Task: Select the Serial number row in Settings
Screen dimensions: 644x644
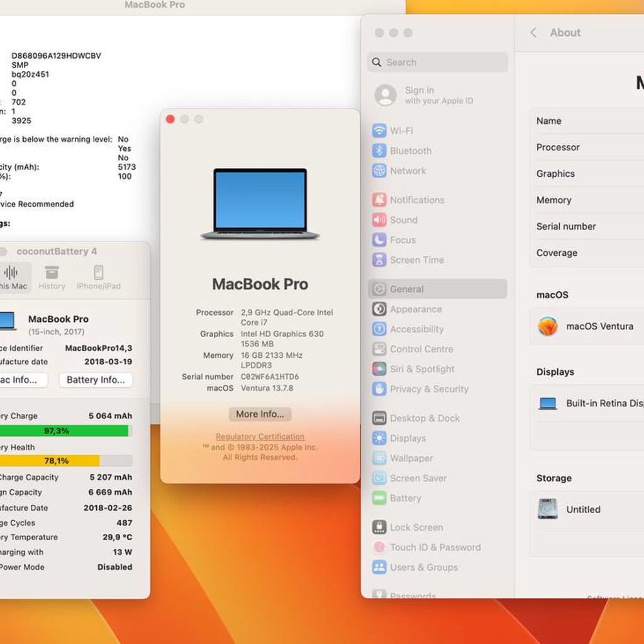Action: (588, 226)
